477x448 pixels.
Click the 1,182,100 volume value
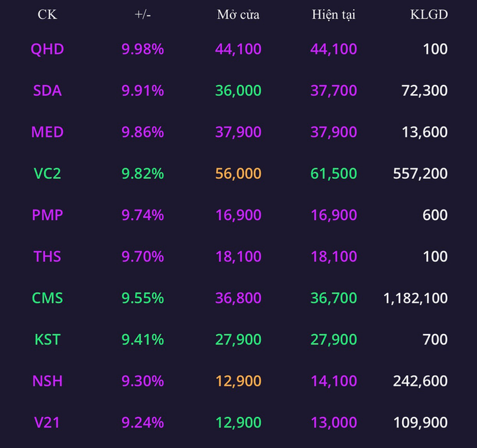point(416,298)
